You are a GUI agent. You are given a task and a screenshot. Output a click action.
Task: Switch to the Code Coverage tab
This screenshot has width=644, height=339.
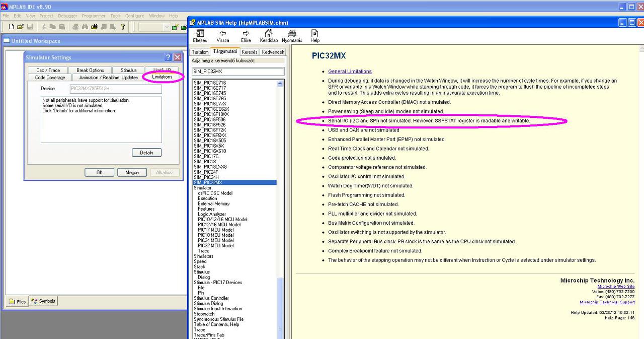pyautogui.click(x=50, y=78)
